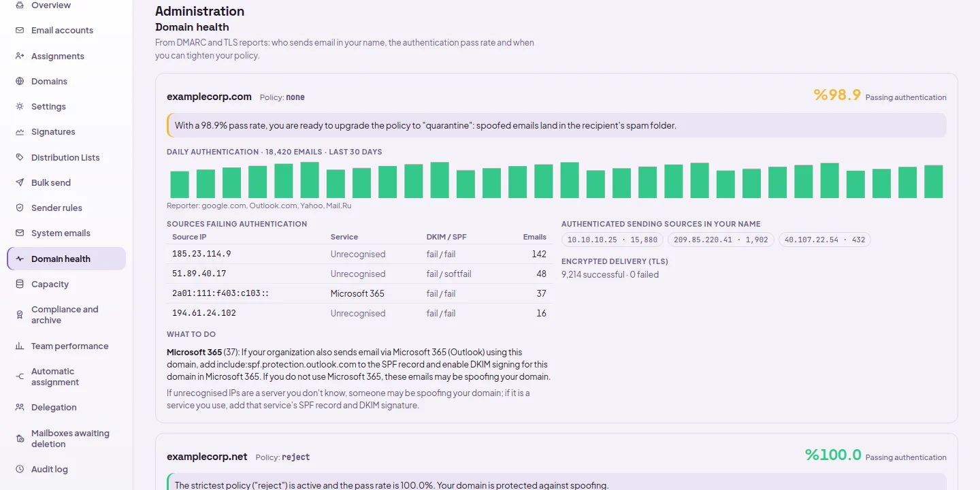Viewport: 980px width, 490px height.
Task: Select the examplecorp.net domain heading
Action: click(207, 457)
